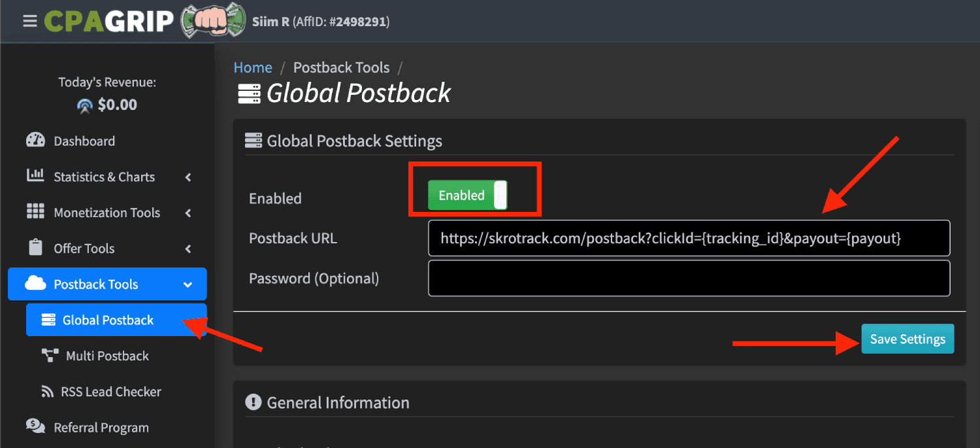
Task: Expand the Statistics & Charts chevron
Action: [188, 177]
